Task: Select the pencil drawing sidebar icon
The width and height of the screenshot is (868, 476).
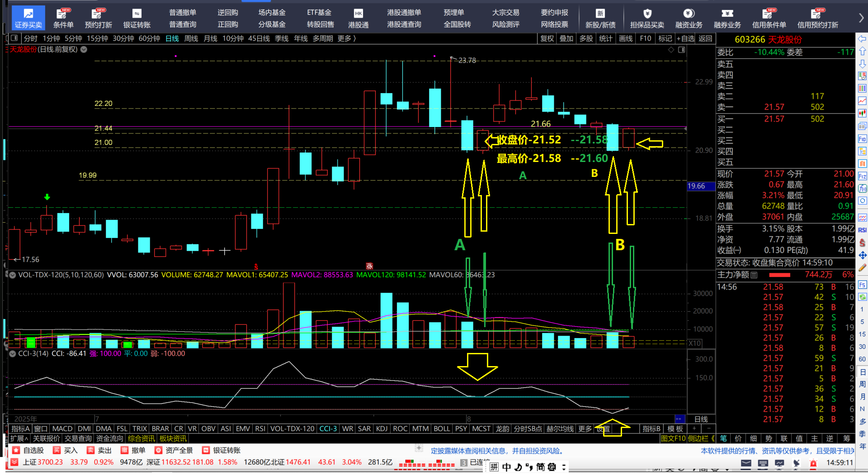Action: (x=863, y=267)
